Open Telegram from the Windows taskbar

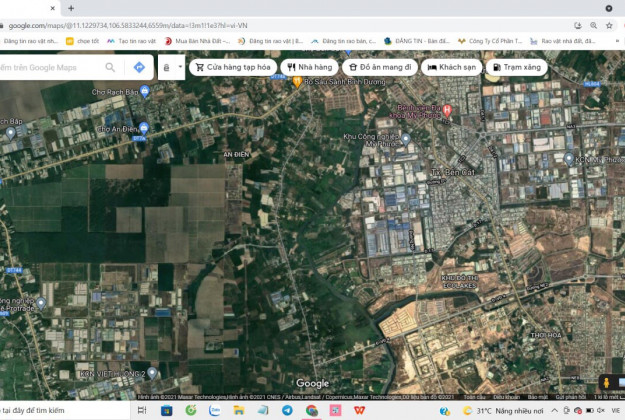tap(288, 410)
